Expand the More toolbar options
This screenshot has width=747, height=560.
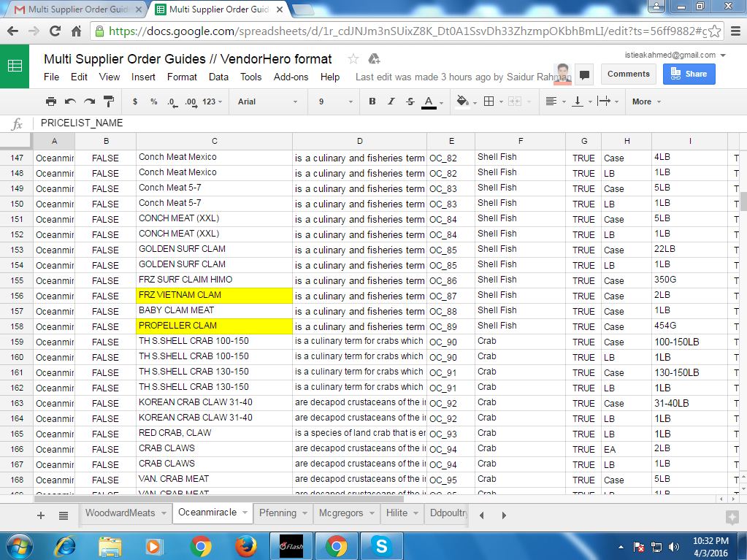pos(646,101)
